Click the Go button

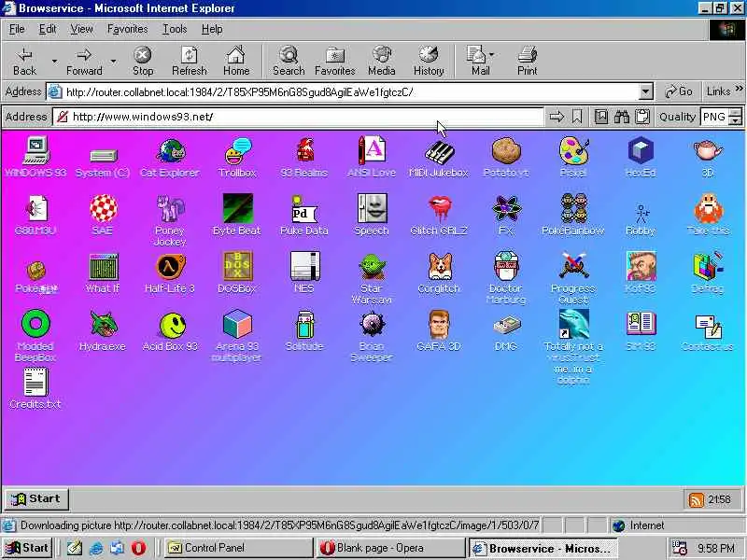(679, 91)
